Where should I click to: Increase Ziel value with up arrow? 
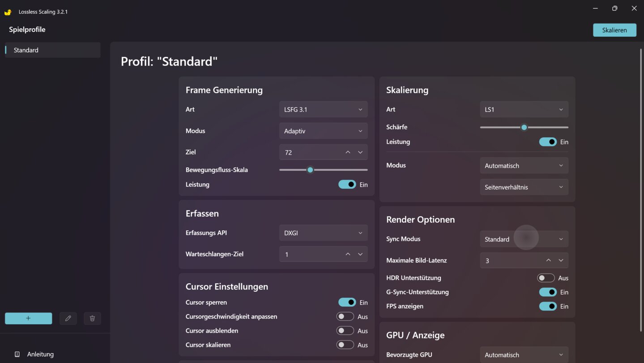(x=348, y=152)
